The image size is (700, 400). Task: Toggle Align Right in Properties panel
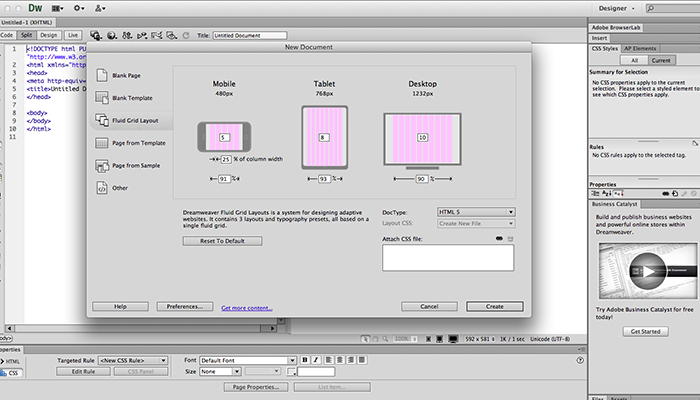(x=351, y=360)
